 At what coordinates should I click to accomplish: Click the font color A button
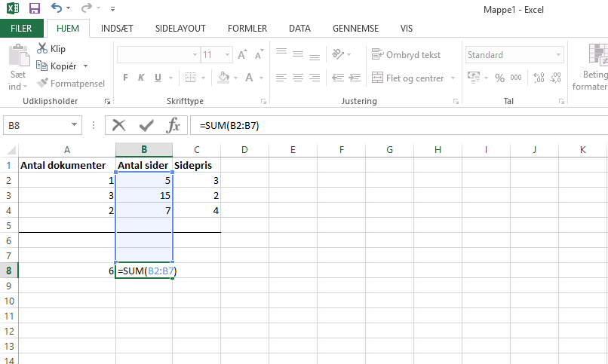tap(249, 78)
